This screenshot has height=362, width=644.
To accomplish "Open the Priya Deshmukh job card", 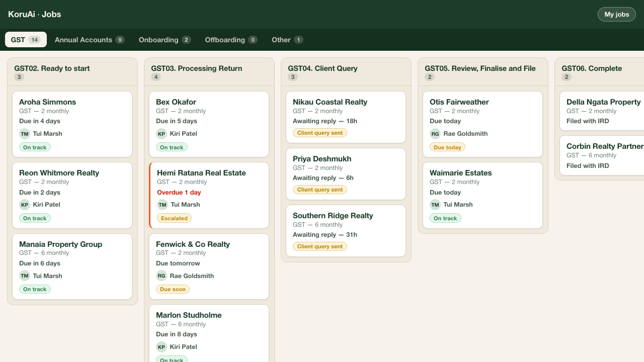I will [x=346, y=174].
